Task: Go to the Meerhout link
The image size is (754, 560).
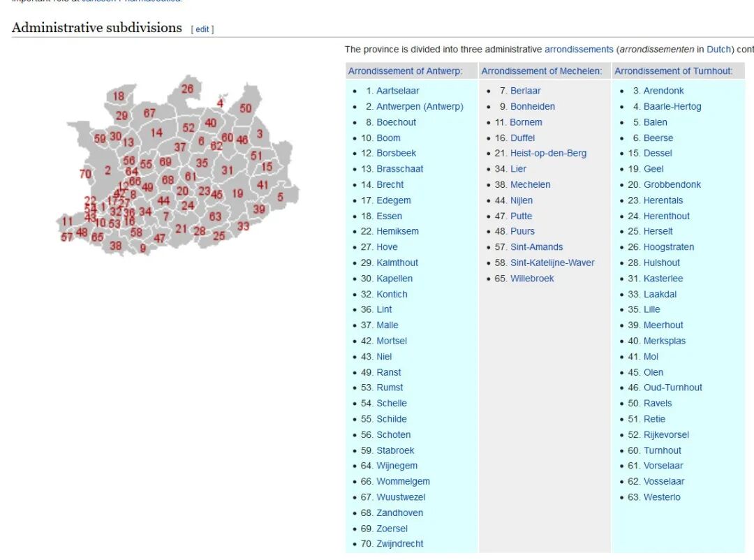Action: click(663, 325)
